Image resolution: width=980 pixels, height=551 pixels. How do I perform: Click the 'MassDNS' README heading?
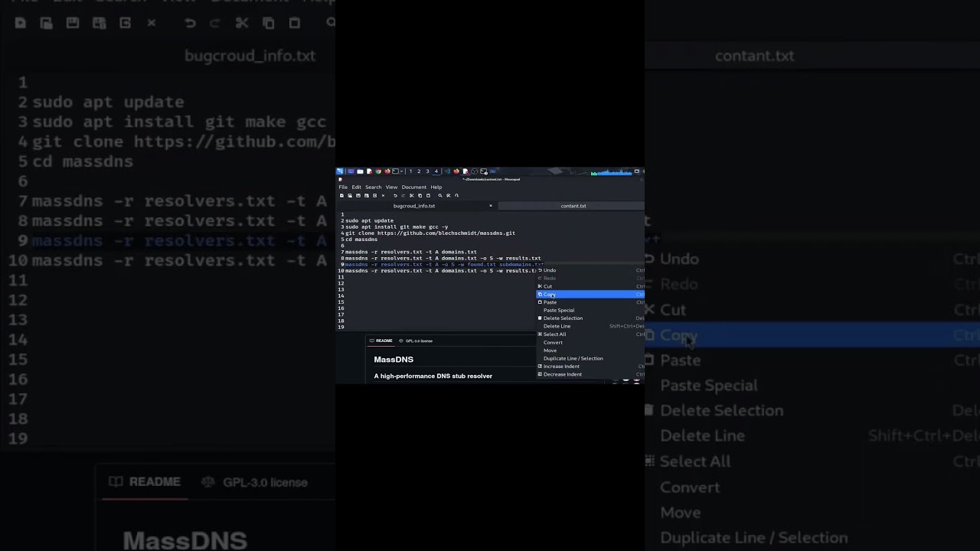click(x=394, y=359)
